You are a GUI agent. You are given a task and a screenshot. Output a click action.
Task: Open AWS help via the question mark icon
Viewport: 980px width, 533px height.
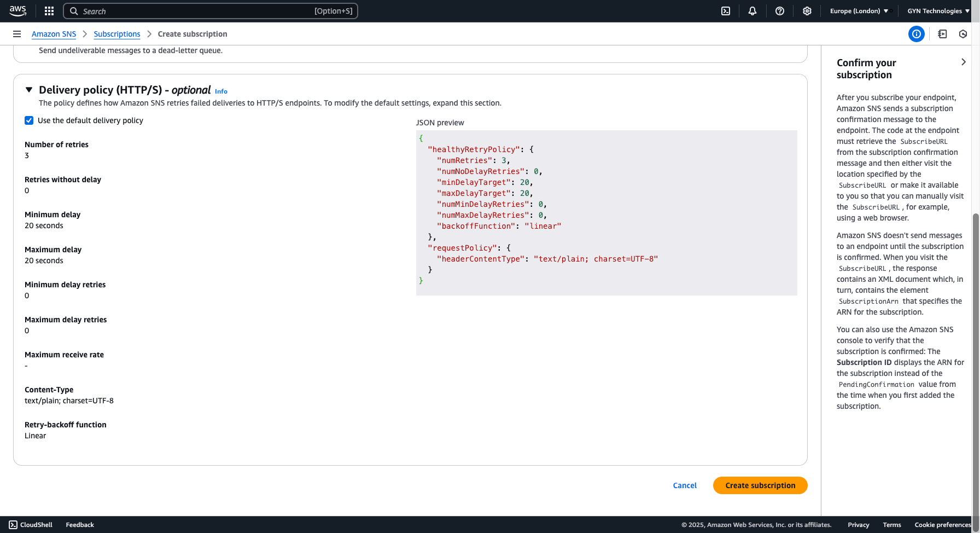click(780, 11)
